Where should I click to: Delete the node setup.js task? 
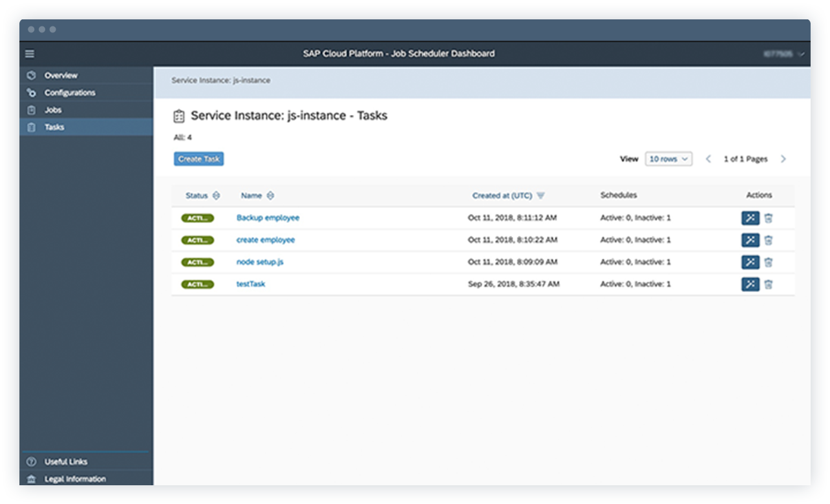click(768, 262)
